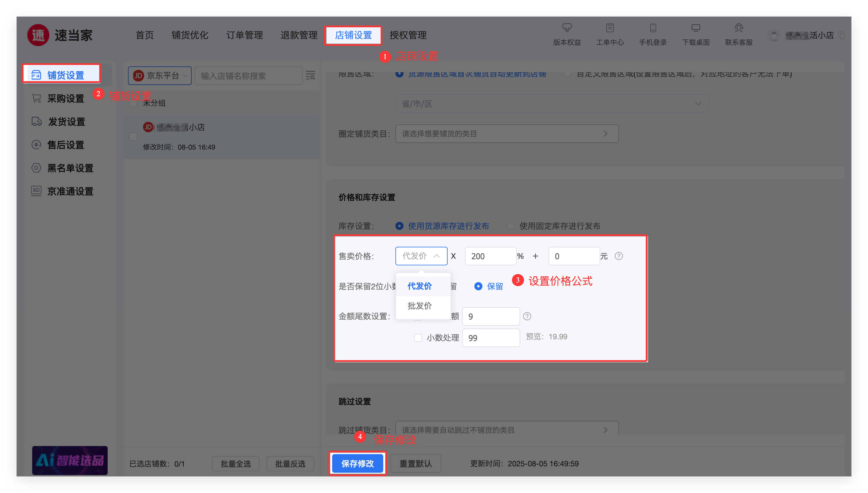
Task: Click the 版本权益 diamond icon
Action: click(567, 28)
